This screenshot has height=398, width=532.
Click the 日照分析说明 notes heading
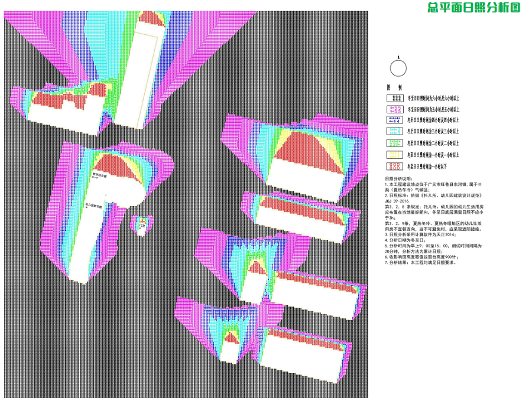coord(399,178)
